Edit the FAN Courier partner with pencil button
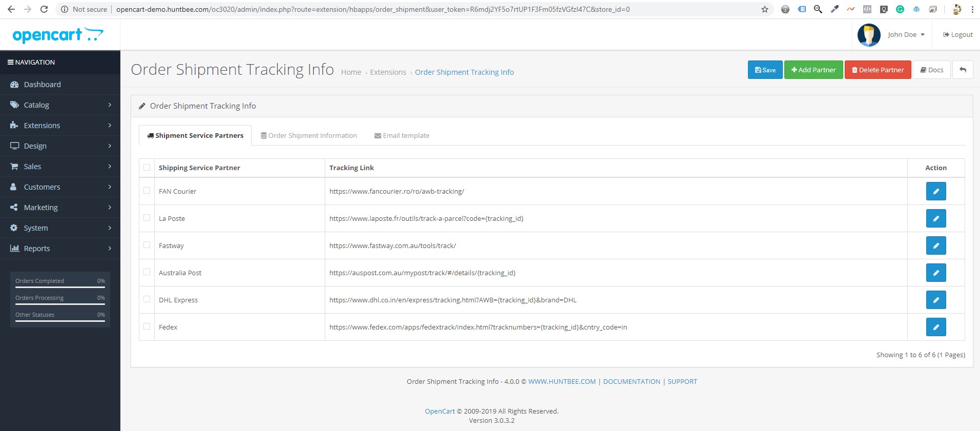 tap(935, 191)
